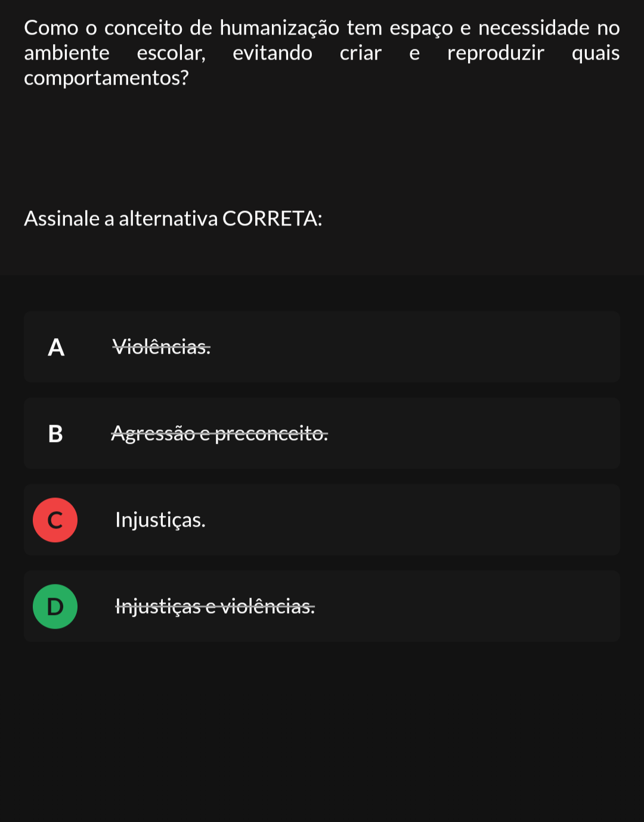
Task: Pick the answer text 'Injustiças.'
Action: click(x=160, y=520)
